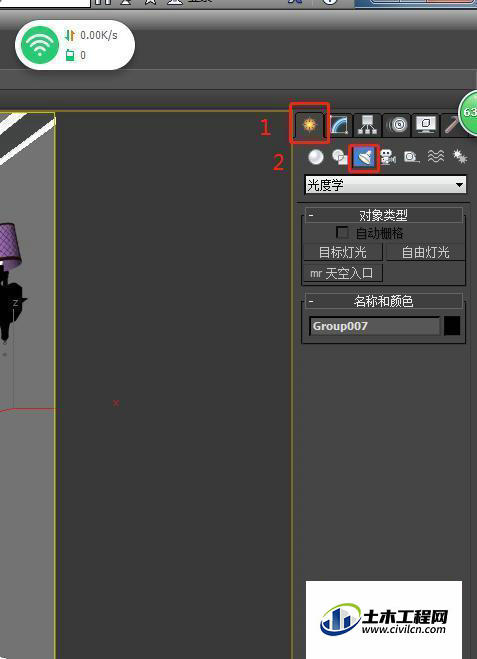Open the Create tab with the sun icon
The height and width of the screenshot is (659, 477).
(310, 125)
